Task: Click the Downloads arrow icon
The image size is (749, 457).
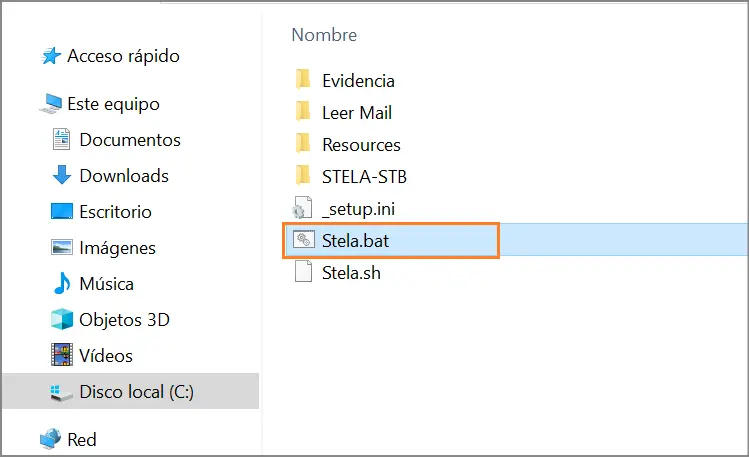Action: click(62, 176)
